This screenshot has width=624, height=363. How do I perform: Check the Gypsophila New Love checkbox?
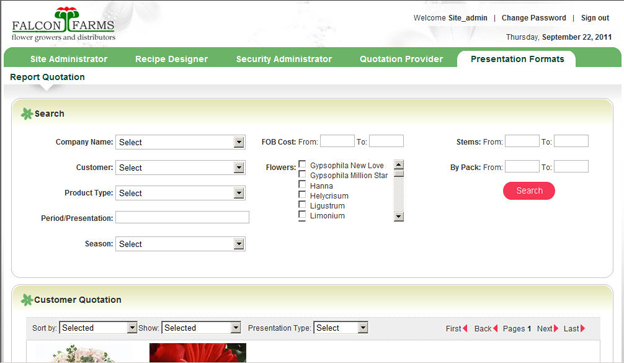tap(302, 164)
